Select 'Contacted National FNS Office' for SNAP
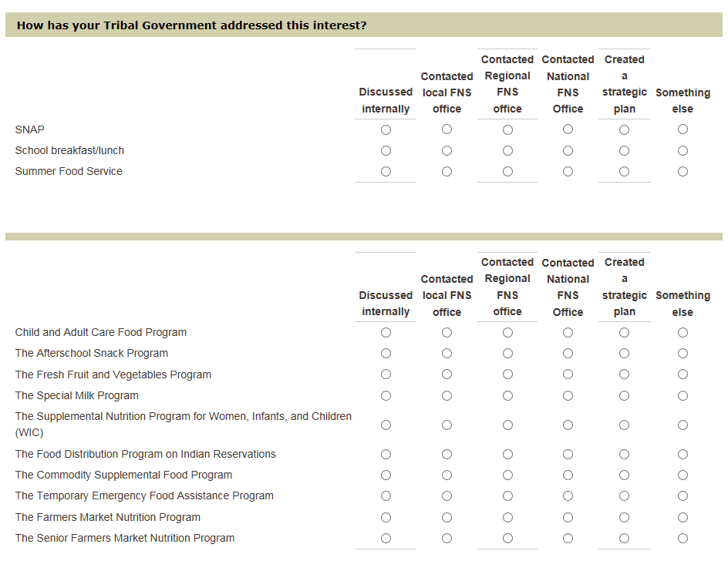 [x=568, y=129]
